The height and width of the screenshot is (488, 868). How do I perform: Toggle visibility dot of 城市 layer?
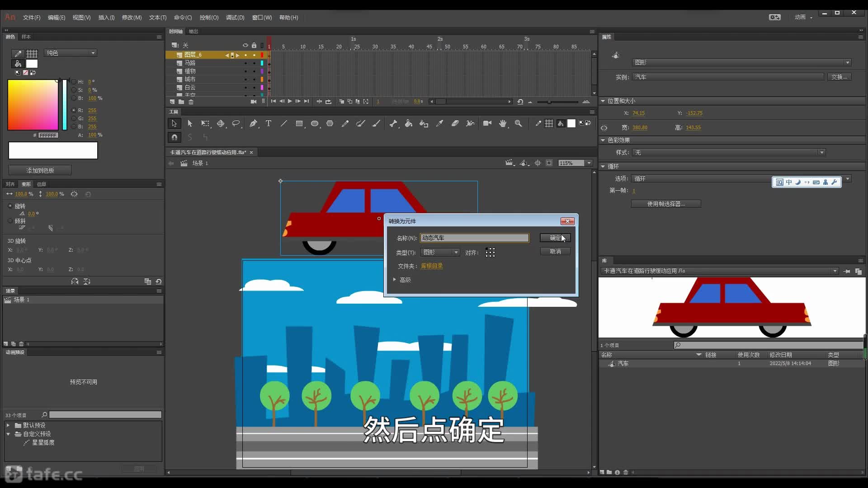245,80
